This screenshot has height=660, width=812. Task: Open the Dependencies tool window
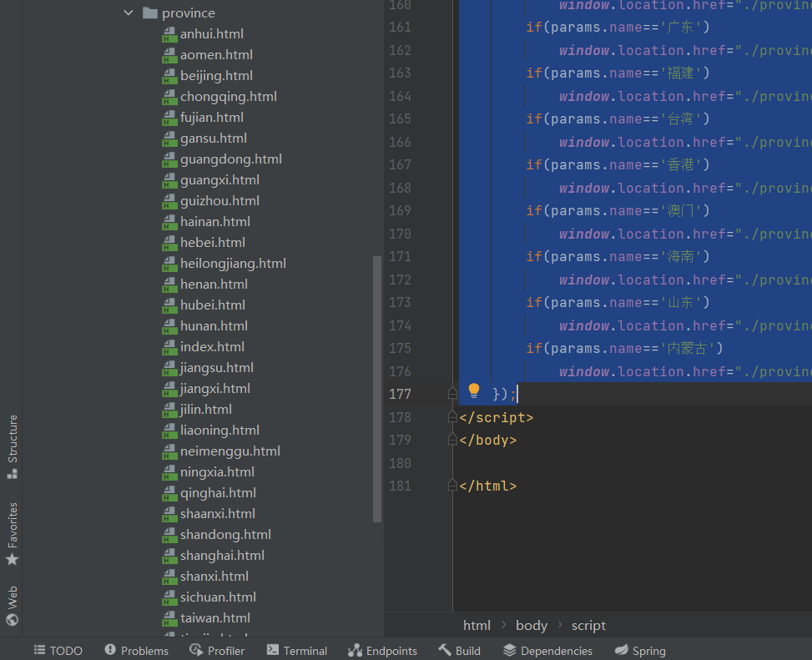coord(548,651)
